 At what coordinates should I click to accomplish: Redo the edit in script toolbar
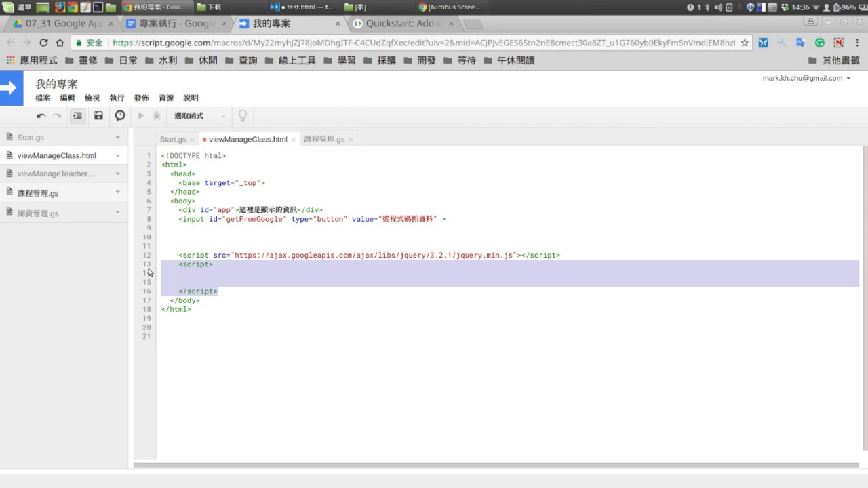point(57,116)
